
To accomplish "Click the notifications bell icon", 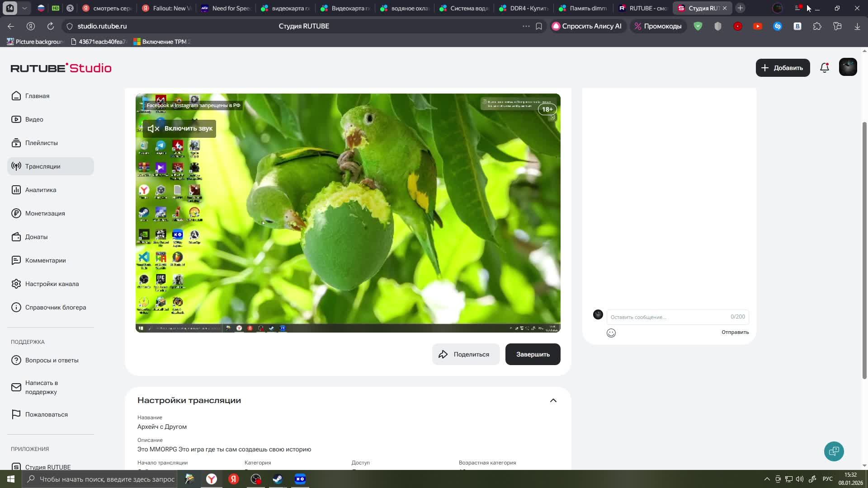I will pyautogui.click(x=824, y=68).
